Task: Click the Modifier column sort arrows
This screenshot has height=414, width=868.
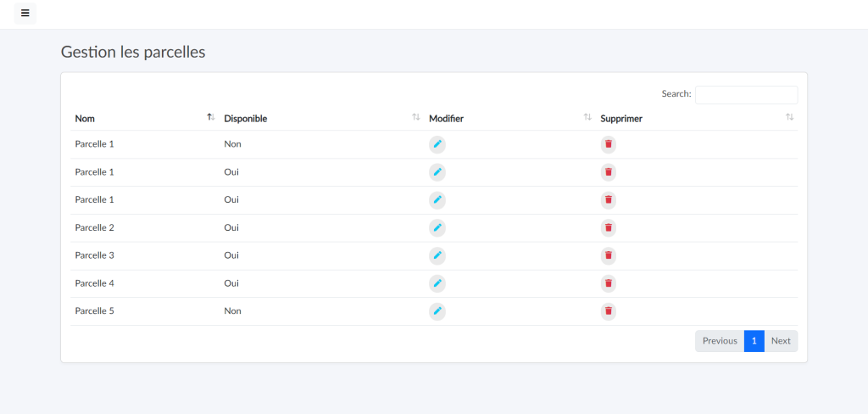Action: [x=587, y=118]
